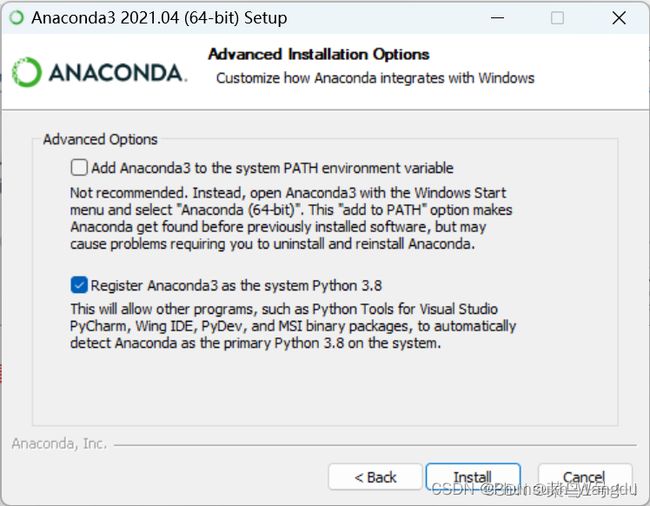Click the 'Advanced Options' group box label

[100, 139]
